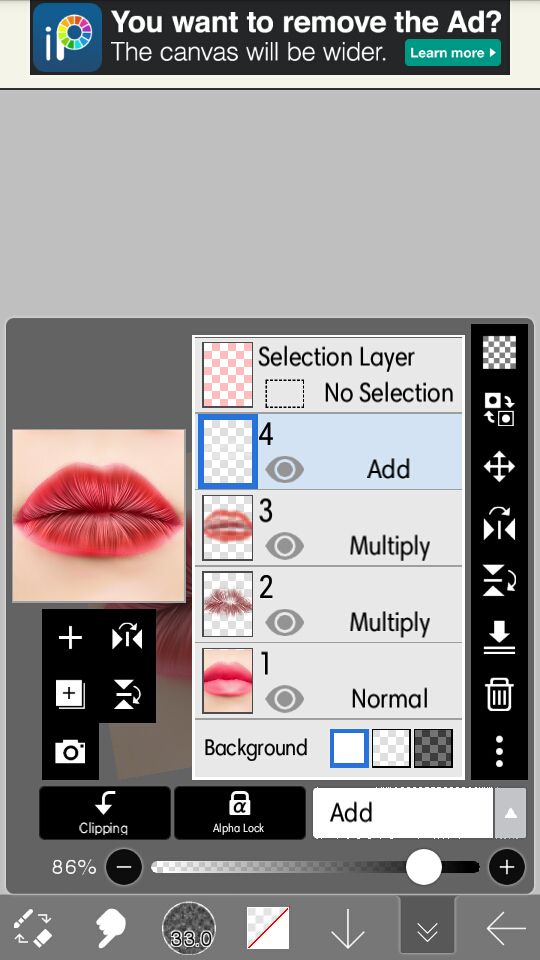This screenshot has height=960, width=540.
Task: Select the layer move transform arrows icon
Action: coord(499,467)
